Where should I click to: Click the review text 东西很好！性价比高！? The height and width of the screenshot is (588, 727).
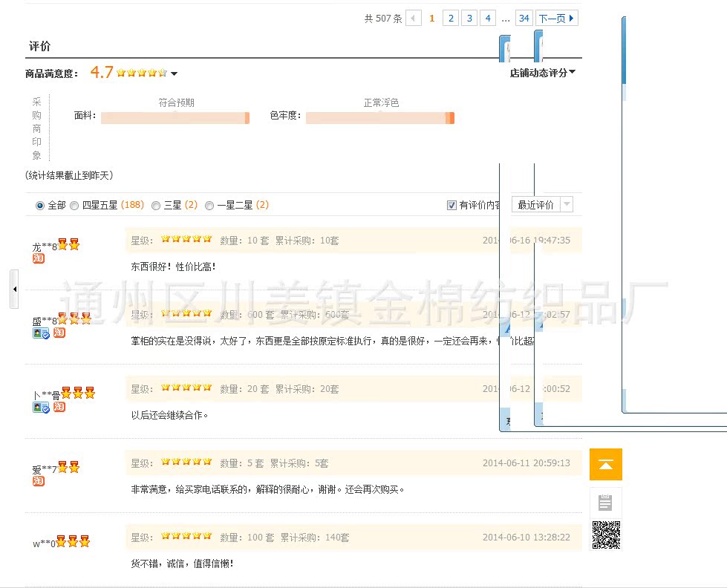(174, 267)
